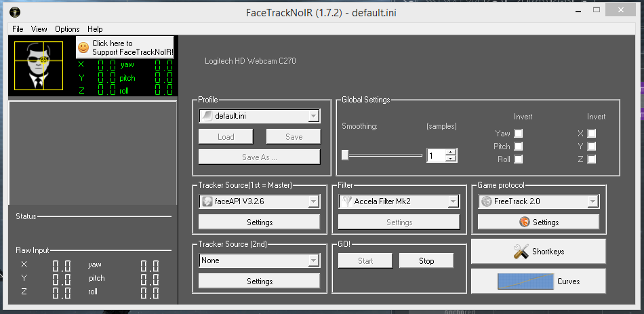Enable the Invert Z checkbox
Screen dimensions: 644x314
pyautogui.click(x=591, y=159)
